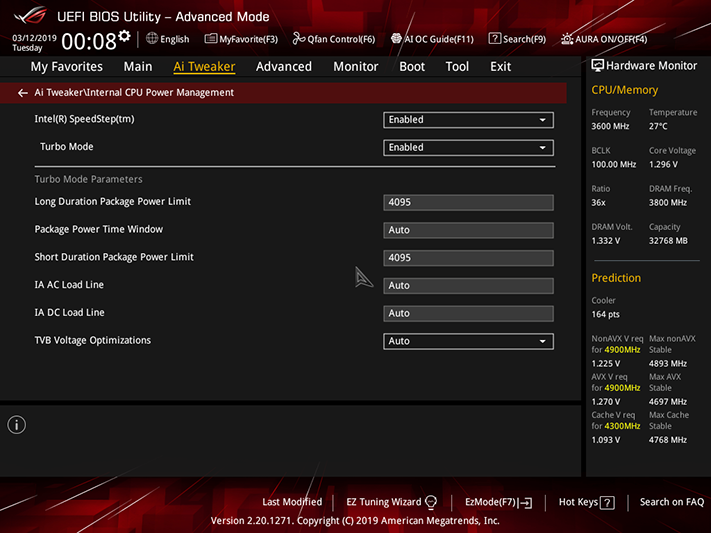The image size is (711, 533).
Task: Open Qfan Control(F6) fan icon
Action: (298, 39)
